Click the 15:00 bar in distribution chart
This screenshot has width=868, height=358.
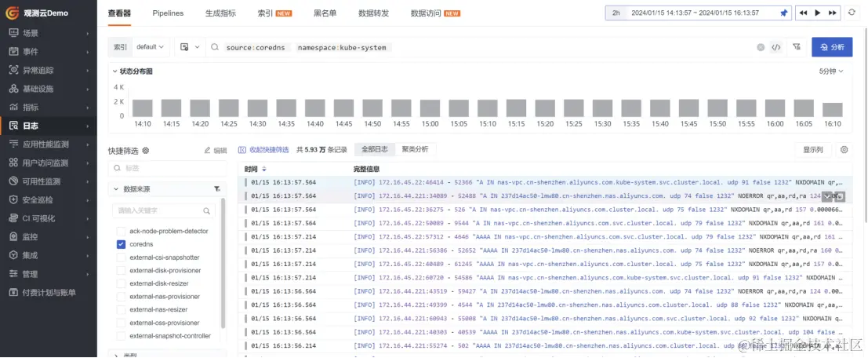[x=430, y=108]
